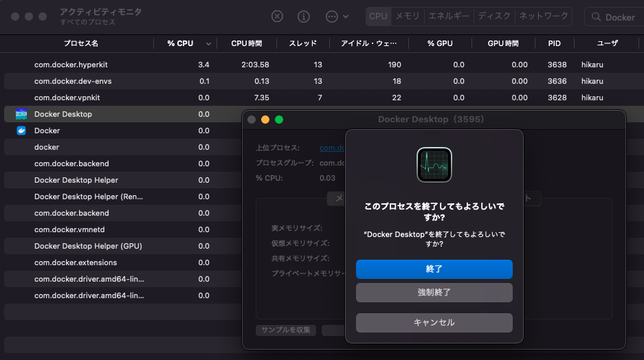Click the Docker Desktop process row icon
This screenshot has height=360, width=644.
[x=21, y=114]
